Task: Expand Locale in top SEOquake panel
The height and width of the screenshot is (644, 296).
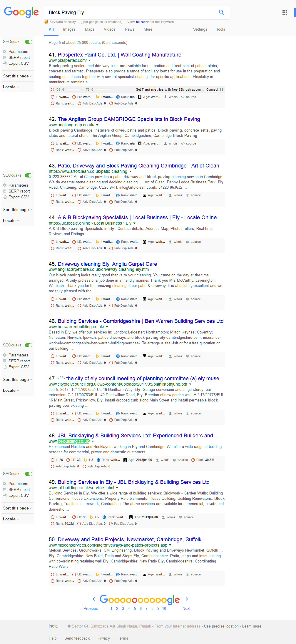Action: pyautogui.click(x=11, y=87)
